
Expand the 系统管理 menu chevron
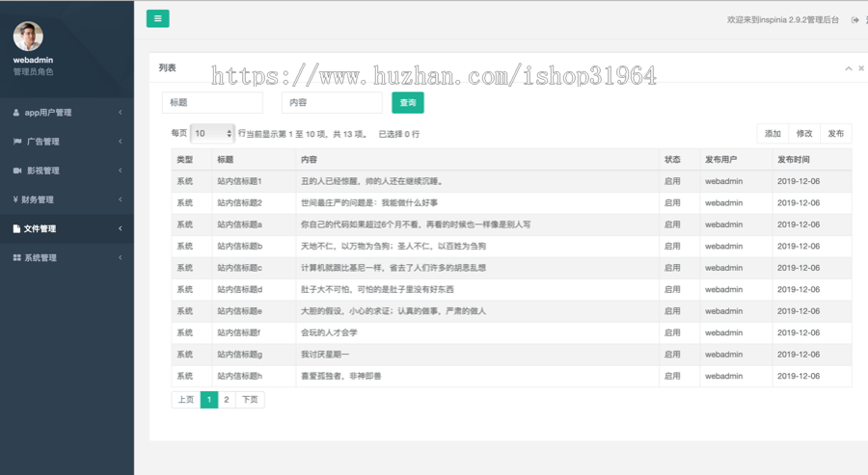coord(121,257)
